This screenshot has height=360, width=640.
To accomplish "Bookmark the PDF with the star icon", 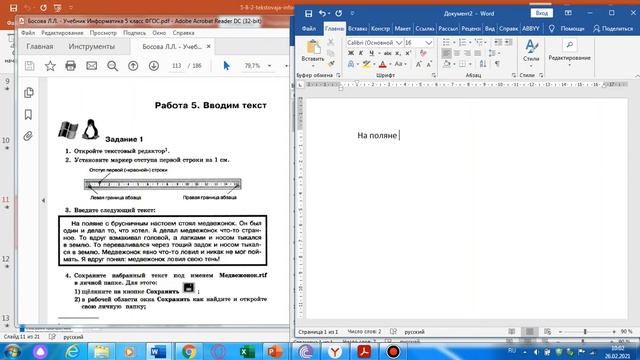I will click(50, 66).
